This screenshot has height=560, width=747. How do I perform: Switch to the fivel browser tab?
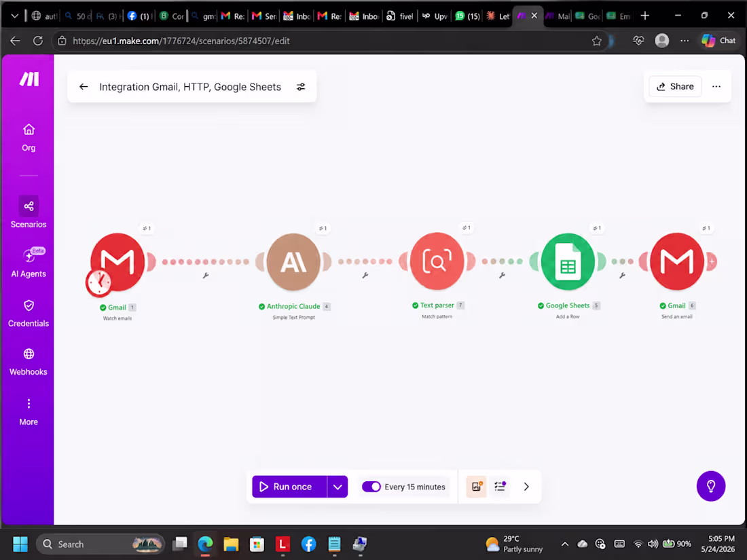coord(400,16)
